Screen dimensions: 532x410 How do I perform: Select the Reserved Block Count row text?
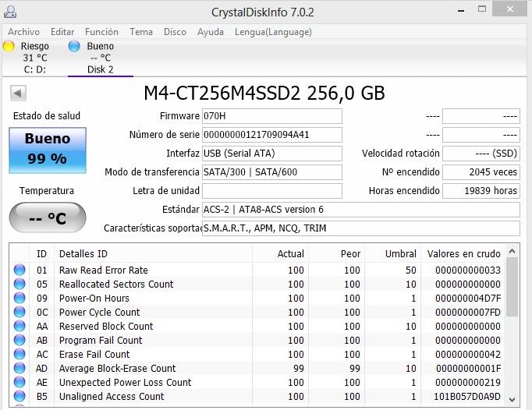tap(106, 327)
